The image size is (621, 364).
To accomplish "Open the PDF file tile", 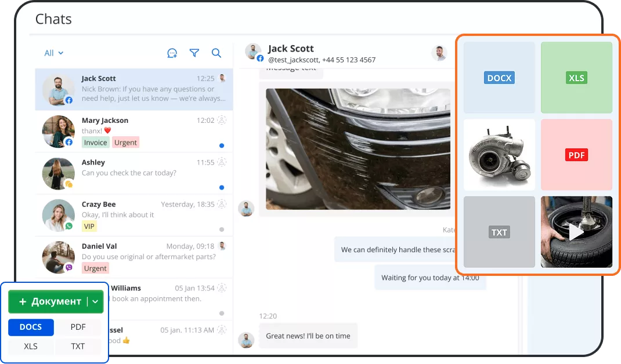I will [x=576, y=155].
